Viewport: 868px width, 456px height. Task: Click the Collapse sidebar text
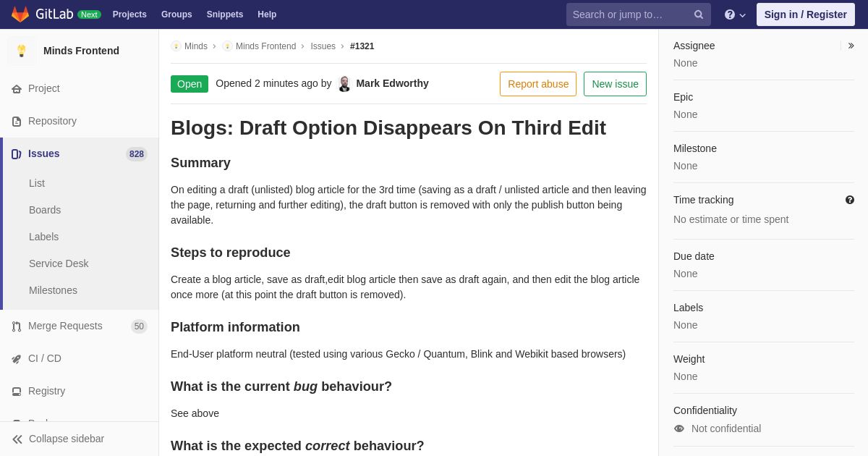coord(67,439)
